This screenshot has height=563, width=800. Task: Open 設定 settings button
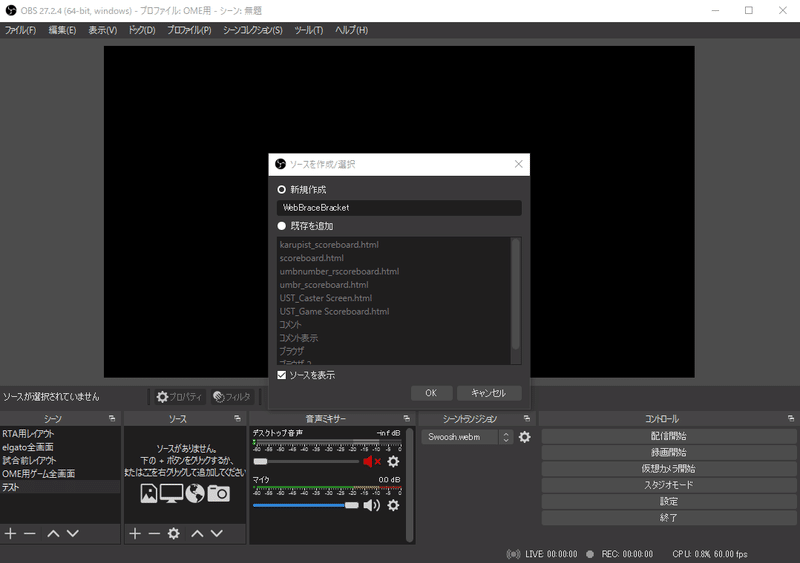click(668, 502)
